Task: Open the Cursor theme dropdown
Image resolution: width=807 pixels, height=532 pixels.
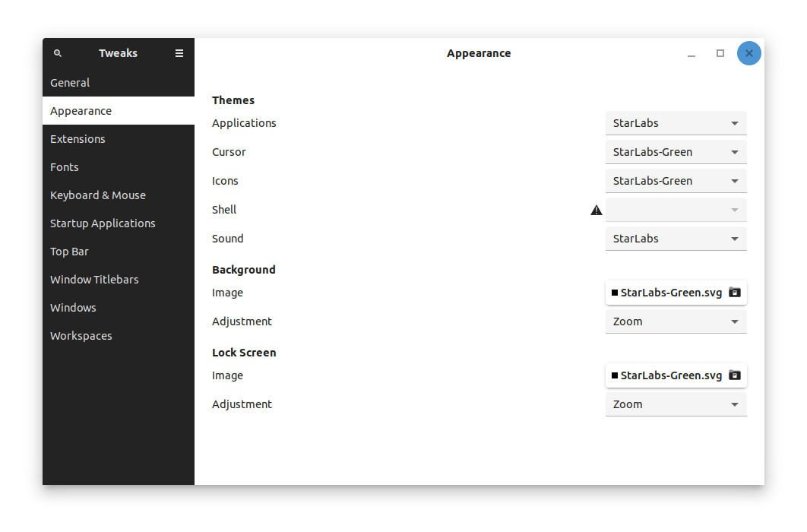Action: 676,152
